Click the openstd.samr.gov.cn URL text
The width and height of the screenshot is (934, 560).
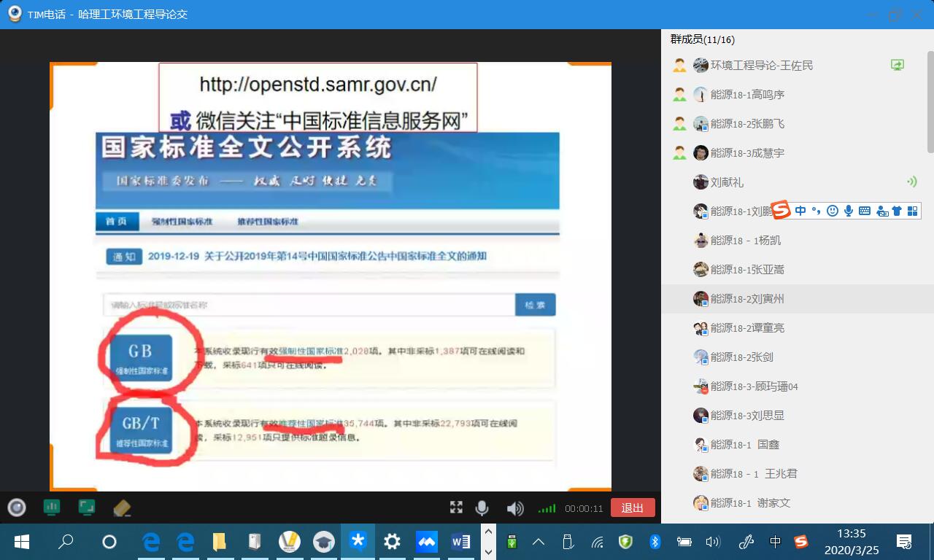pos(318,84)
